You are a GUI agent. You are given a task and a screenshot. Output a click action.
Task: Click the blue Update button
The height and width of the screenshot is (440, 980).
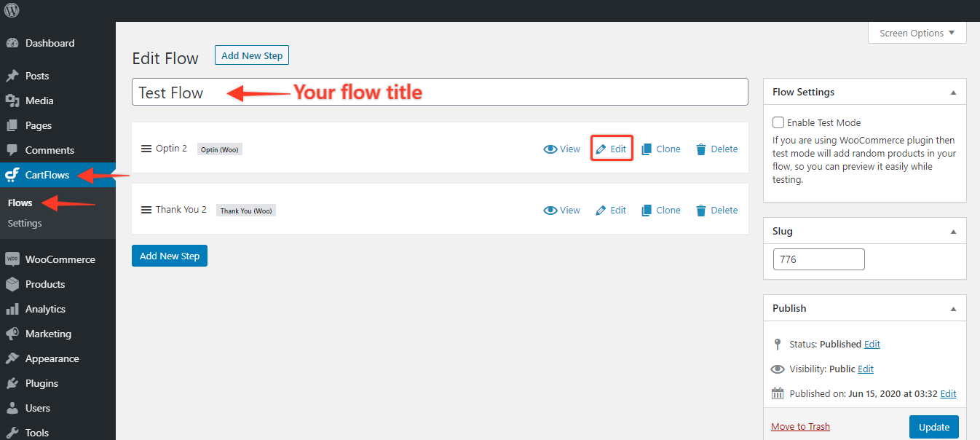[x=934, y=427]
